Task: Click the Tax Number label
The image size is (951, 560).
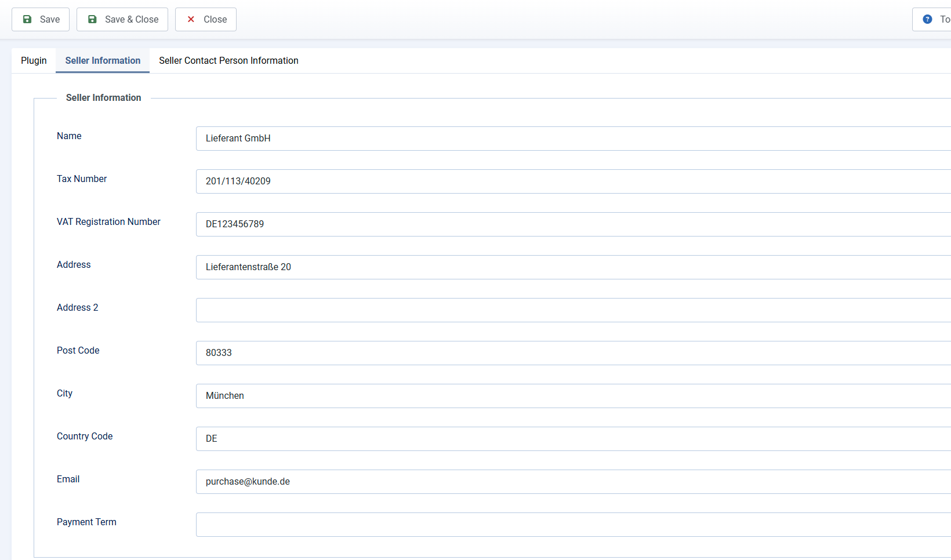Action: [x=82, y=179]
